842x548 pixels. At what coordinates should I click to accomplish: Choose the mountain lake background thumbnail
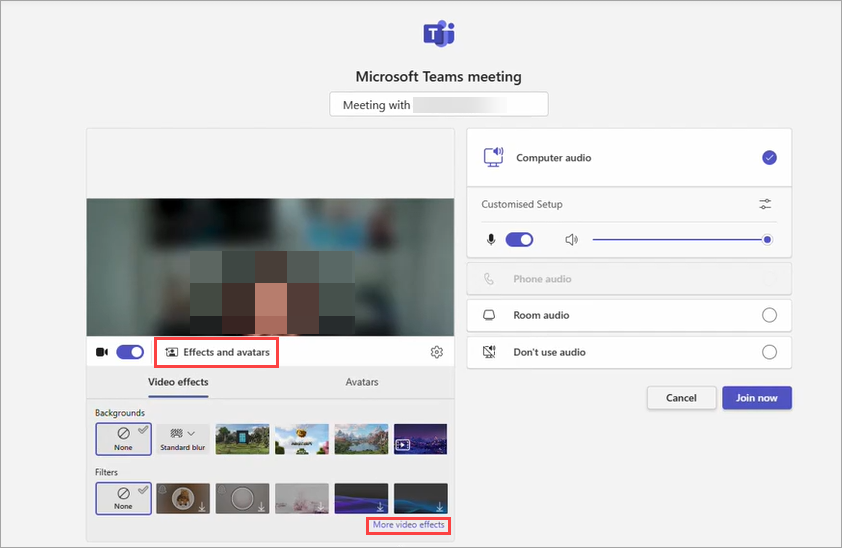361,439
